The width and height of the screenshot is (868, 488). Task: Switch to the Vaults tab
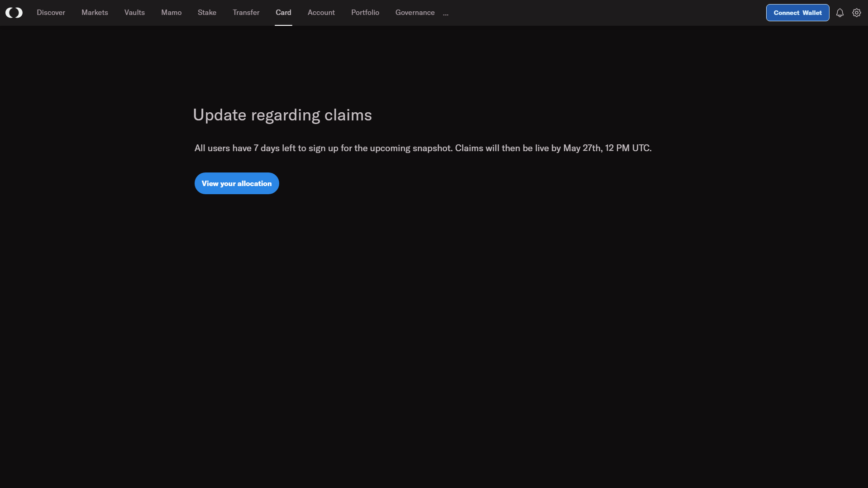[x=134, y=13]
